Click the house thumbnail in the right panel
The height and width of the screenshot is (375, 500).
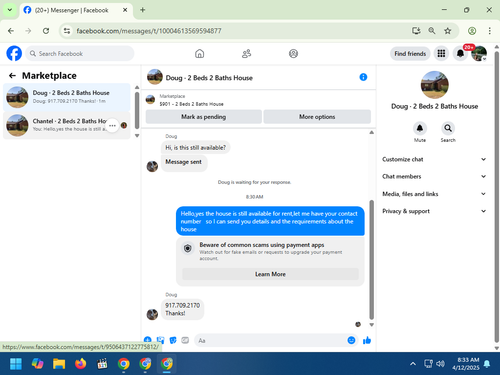click(x=434, y=85)
